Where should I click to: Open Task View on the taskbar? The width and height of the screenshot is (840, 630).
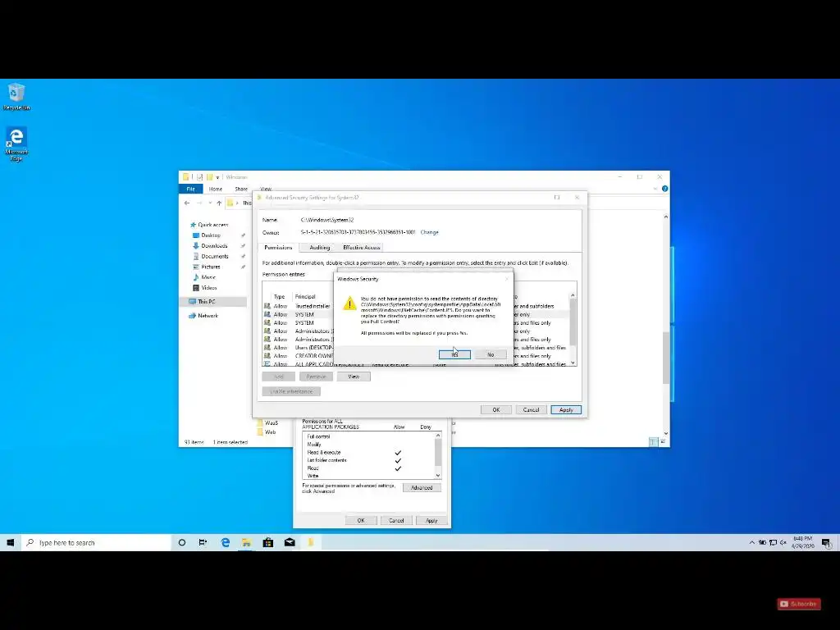point(203,543)
